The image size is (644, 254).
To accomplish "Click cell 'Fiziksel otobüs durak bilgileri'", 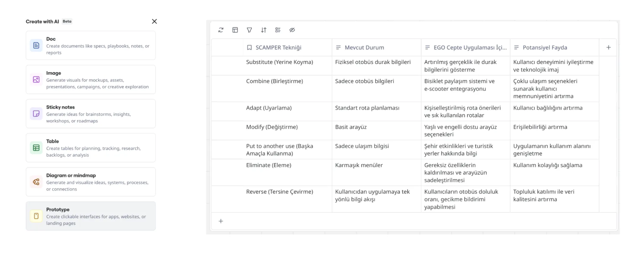I will click(x=376, y=66).
